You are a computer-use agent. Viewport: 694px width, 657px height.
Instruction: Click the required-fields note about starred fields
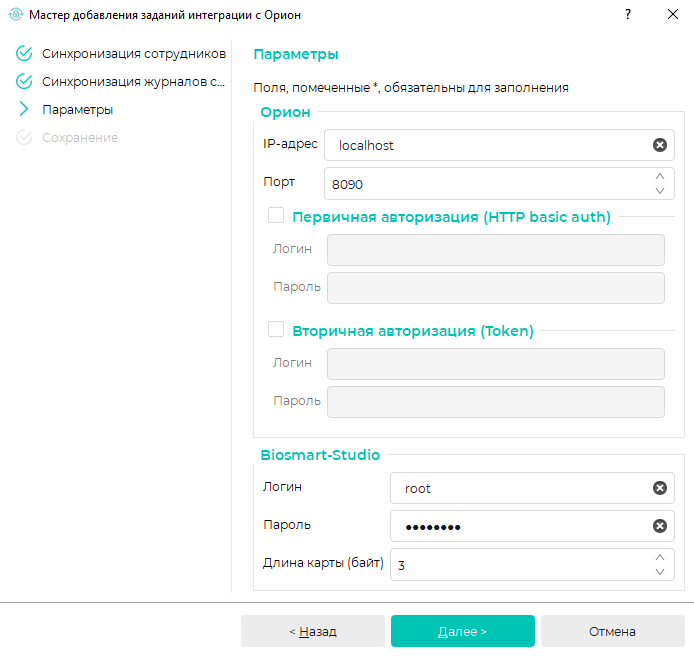point(411,88)
